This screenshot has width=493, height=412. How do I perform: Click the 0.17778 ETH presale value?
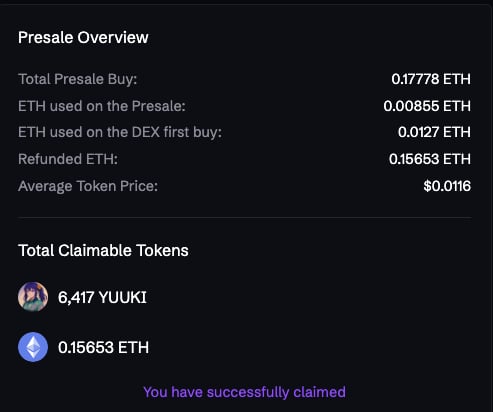pos(431,79)
